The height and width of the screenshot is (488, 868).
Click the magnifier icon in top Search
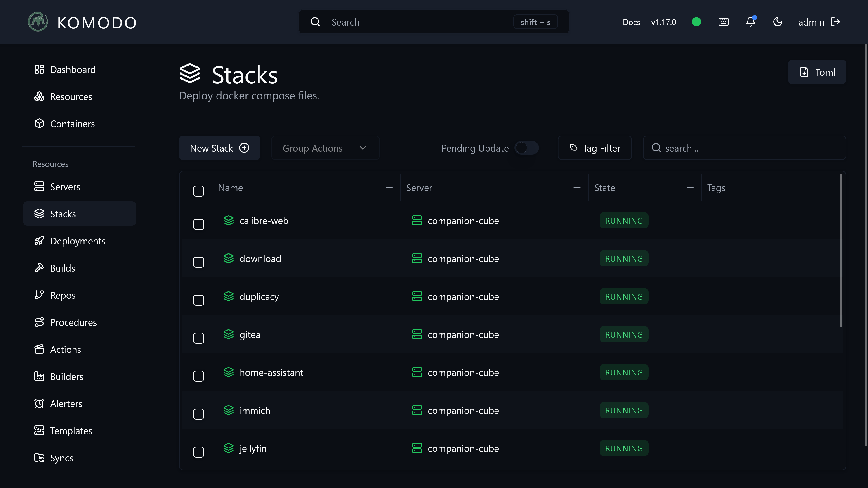click(315, 22)
